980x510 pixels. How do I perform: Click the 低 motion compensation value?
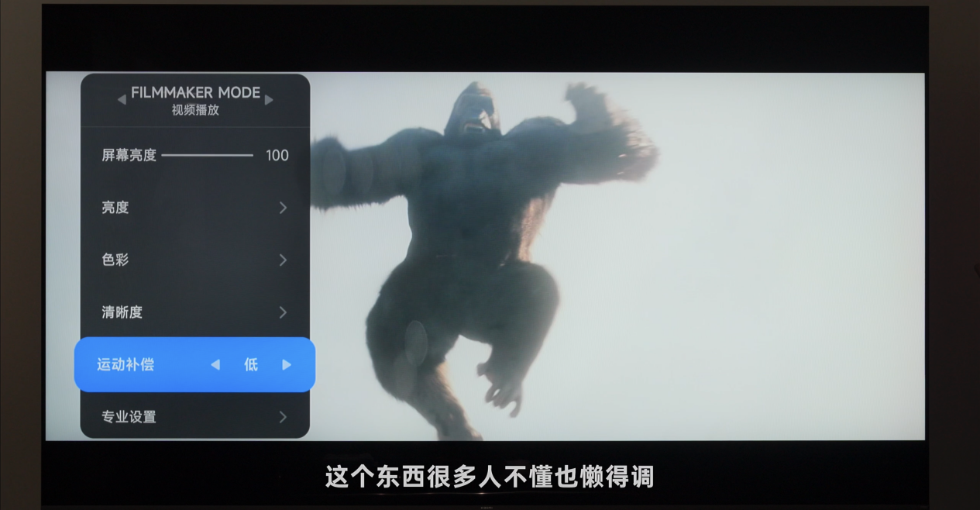(x=251, y=364)
